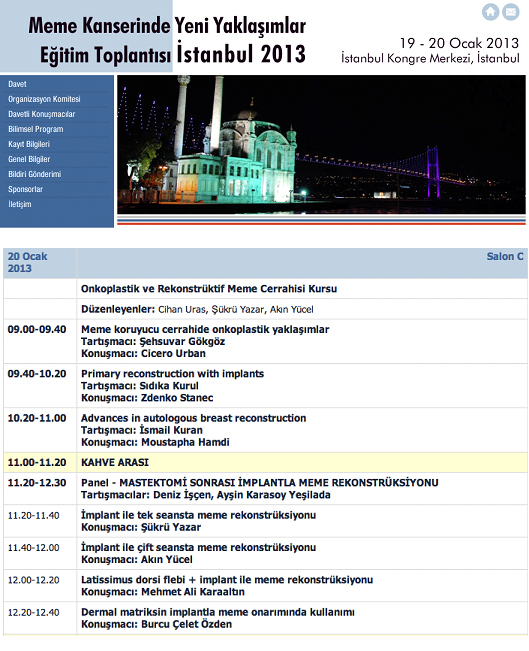Select the KAHVE ARASI row
This screenshot has height=651, width=529.
click(265, 462)
